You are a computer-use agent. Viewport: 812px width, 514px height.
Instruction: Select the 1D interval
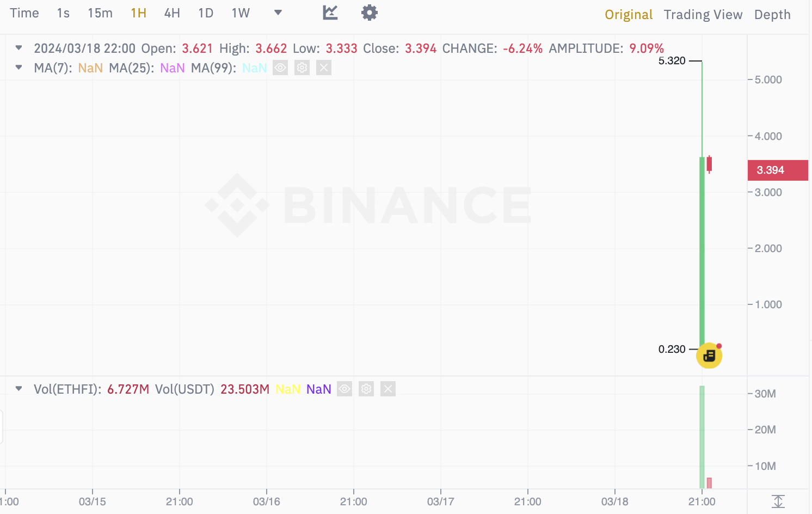pos(206,13)
